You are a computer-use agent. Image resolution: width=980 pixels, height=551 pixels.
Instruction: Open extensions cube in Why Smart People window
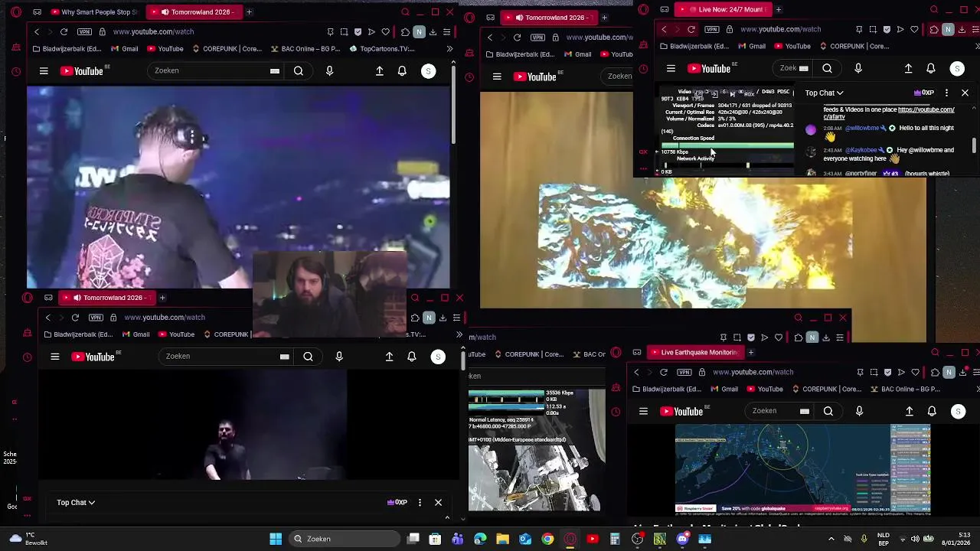click(405, 31)
